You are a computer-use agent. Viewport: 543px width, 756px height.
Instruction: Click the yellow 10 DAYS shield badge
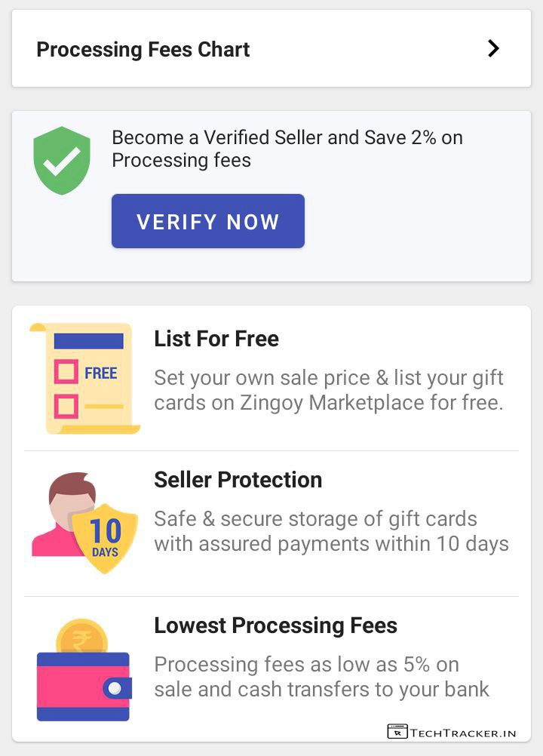point(105,538)
